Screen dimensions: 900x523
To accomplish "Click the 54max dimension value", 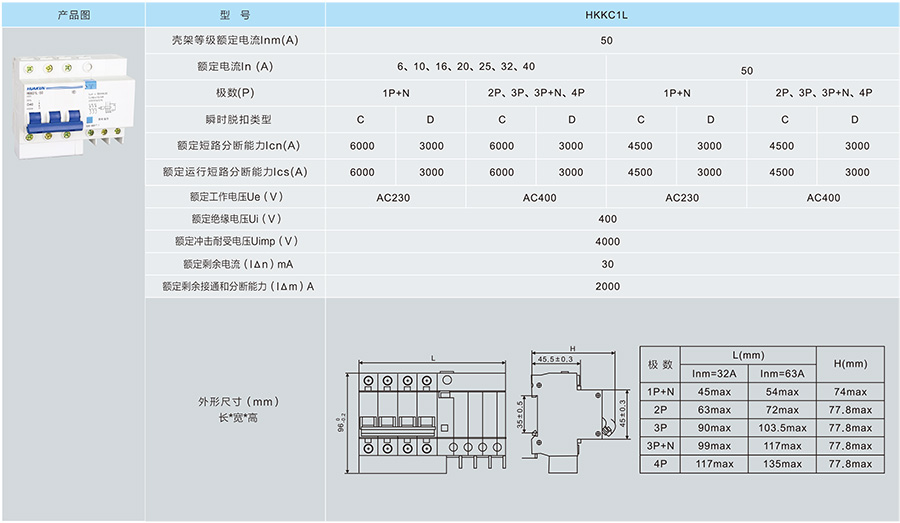I will 782,392.
